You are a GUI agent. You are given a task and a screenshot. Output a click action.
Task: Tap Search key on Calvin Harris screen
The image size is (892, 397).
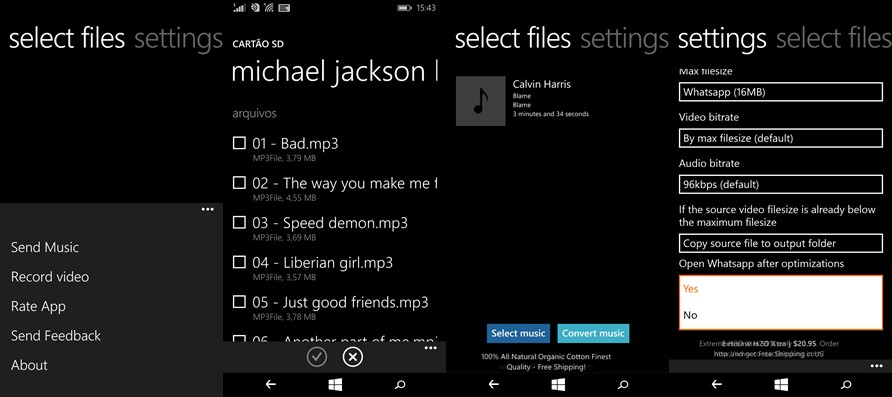pyautogui.click(x=623, y=384)
